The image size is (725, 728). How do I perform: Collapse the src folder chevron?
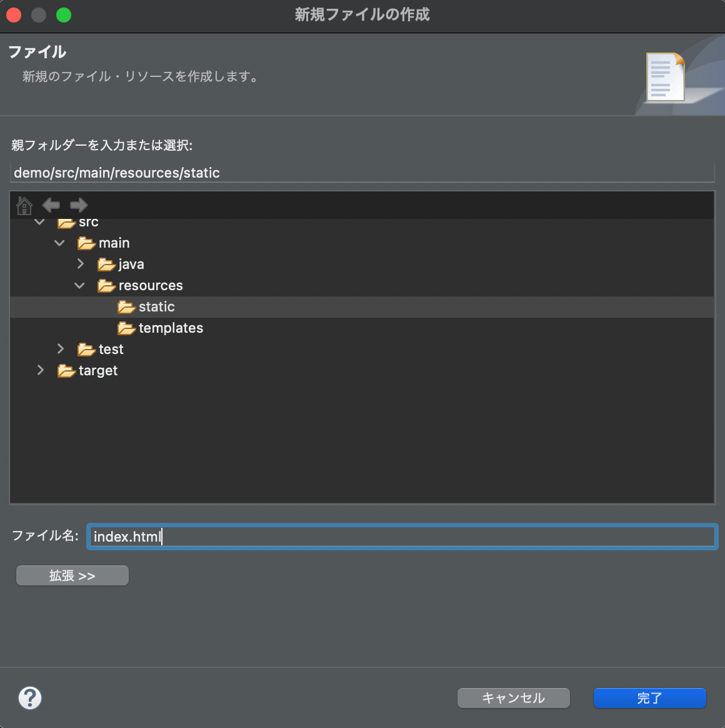(x=40, y=223)
